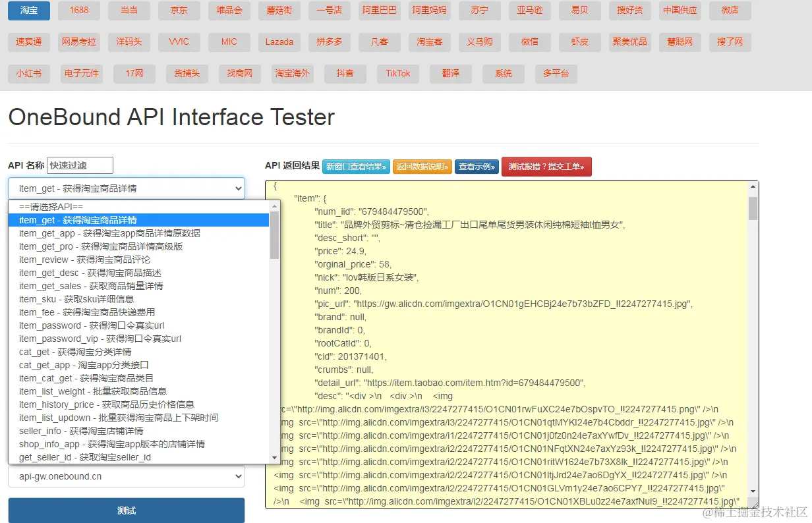Screen dimensions: 812x523
Task: Pick item_review 获得淘宝商品评论 option
Action: pos(139,260)
